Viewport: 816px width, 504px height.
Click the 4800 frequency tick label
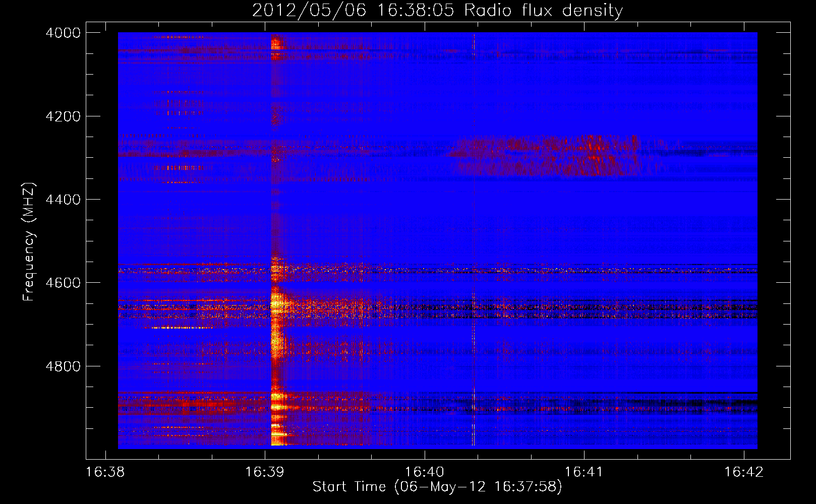pyautogui.click(x=63, y=366)
